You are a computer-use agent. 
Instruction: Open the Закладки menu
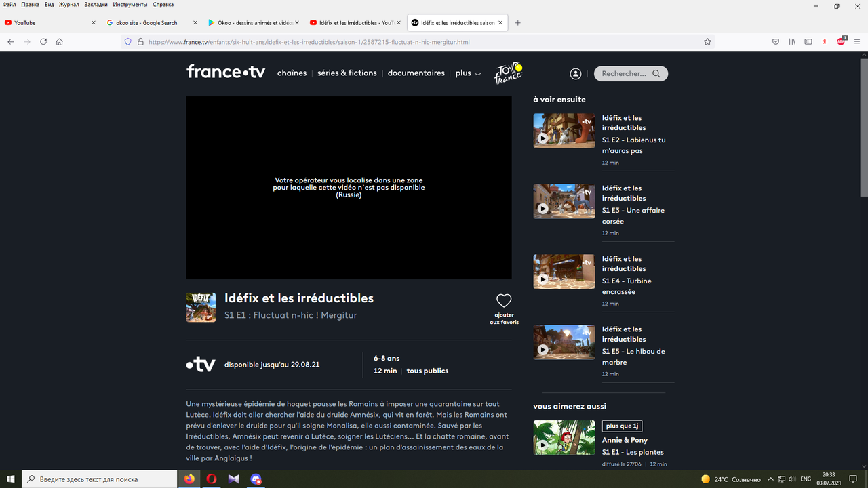[x=96, y=5]
